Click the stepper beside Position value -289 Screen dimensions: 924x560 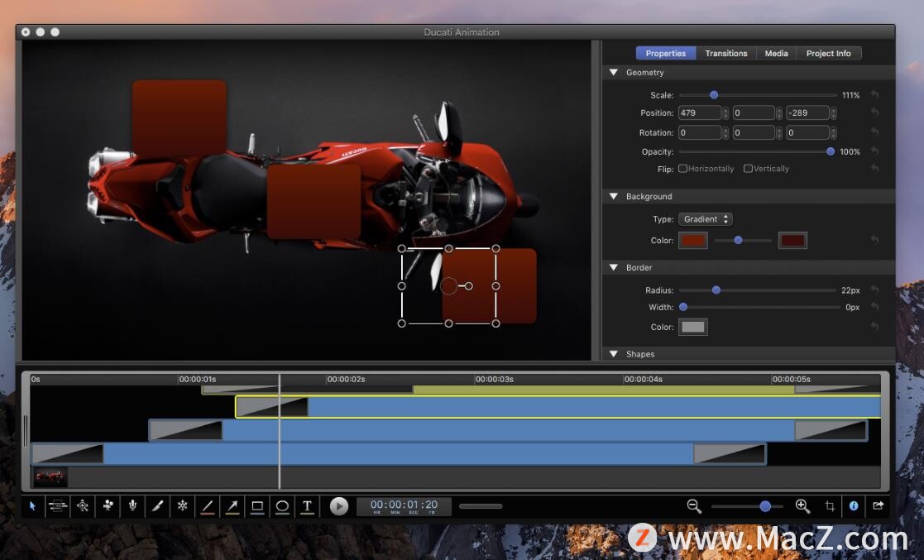point(833,112)
